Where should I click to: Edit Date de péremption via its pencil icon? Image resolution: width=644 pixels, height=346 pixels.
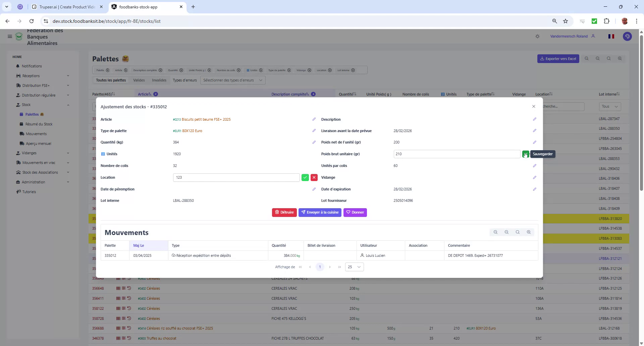click(314, 189)
